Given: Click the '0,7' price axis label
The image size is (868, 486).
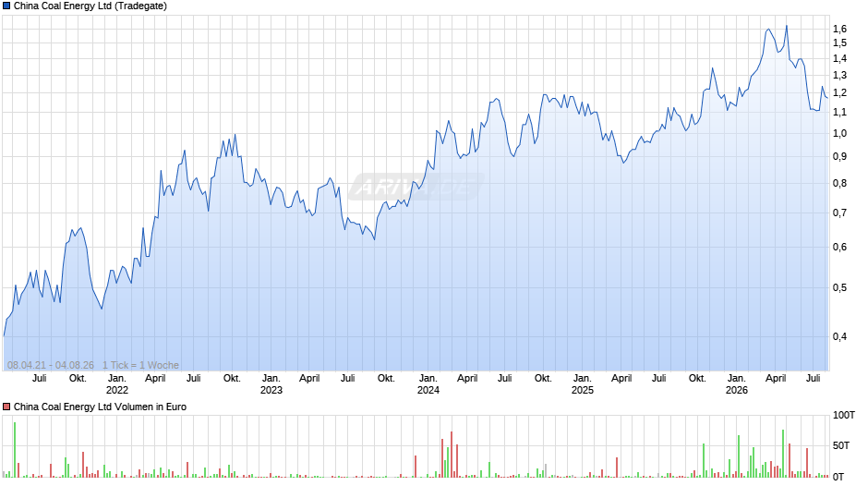Looking at the screenshot, I should coord(839,213).
